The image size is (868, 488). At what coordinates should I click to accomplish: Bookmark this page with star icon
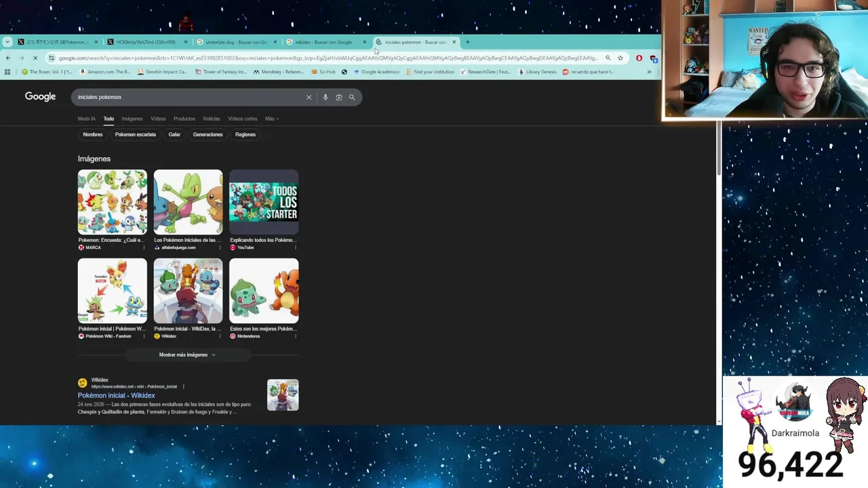pos(620,58)
